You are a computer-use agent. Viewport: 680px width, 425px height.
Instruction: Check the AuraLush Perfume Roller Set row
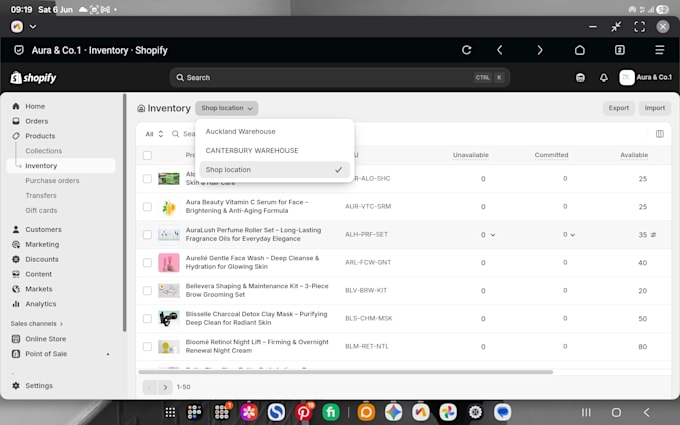point(147,235)
